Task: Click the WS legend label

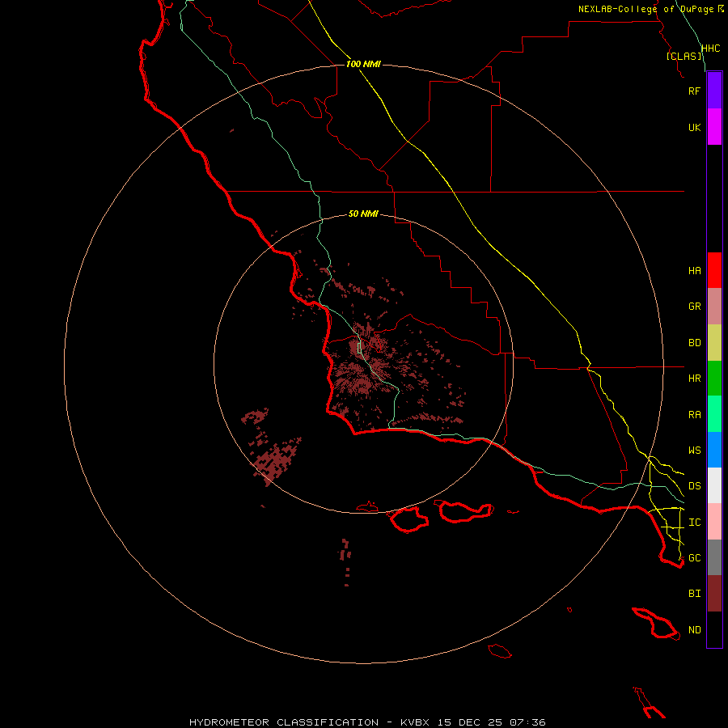Action: (x=694, y=450)
